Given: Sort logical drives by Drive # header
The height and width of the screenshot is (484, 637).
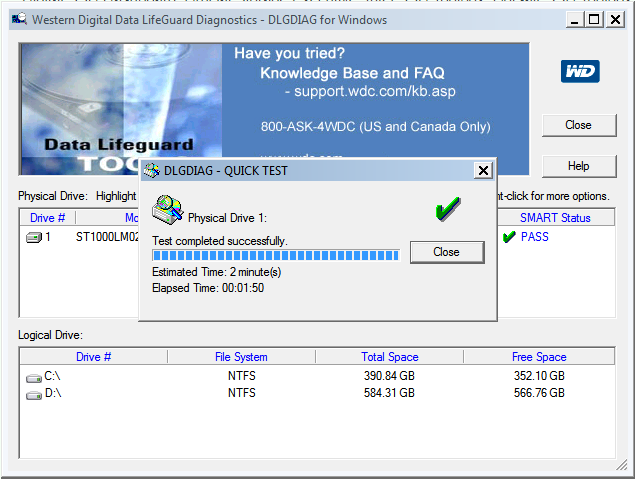Looking at the screenshot, I should click(93, 357).
